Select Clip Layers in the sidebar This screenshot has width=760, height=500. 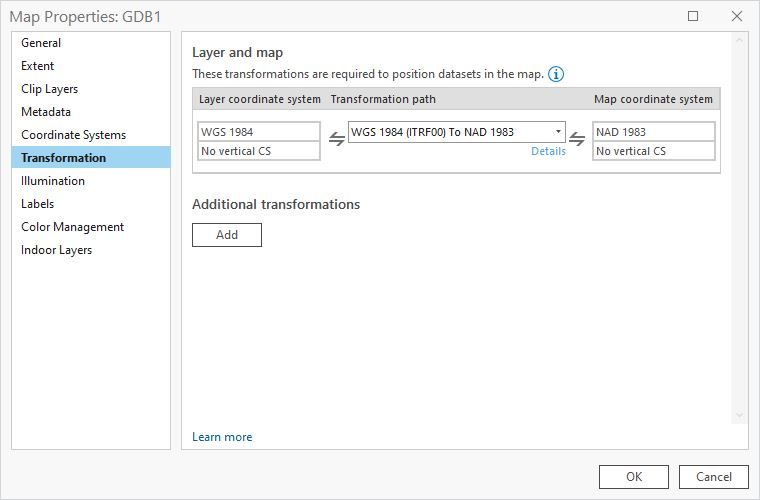click(x=49, y=89)
